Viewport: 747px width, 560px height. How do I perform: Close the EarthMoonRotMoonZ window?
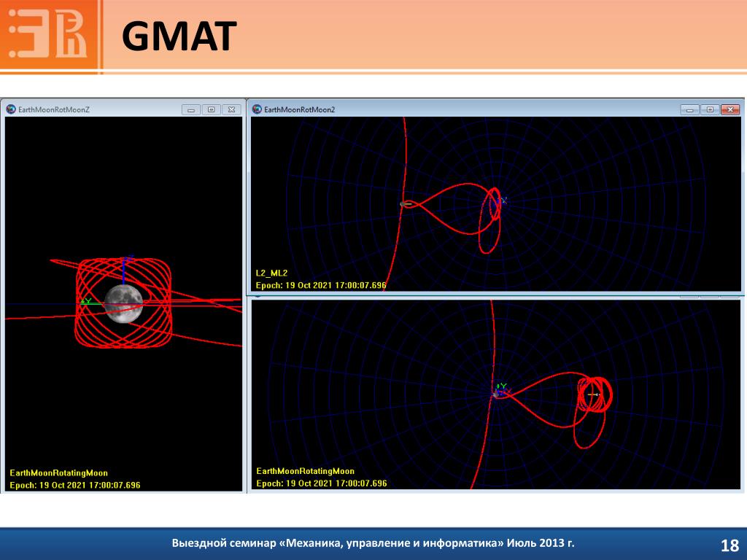(231, 109)
